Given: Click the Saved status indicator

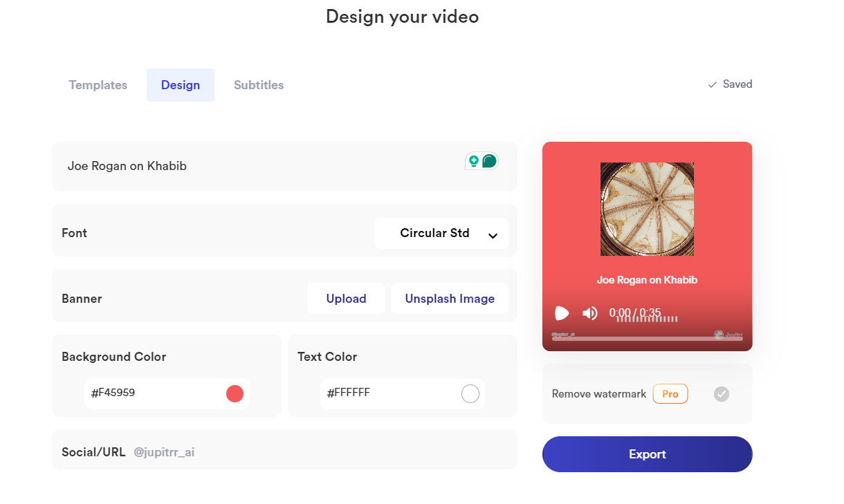Looking at the screenshot, I should coord(730,84).
